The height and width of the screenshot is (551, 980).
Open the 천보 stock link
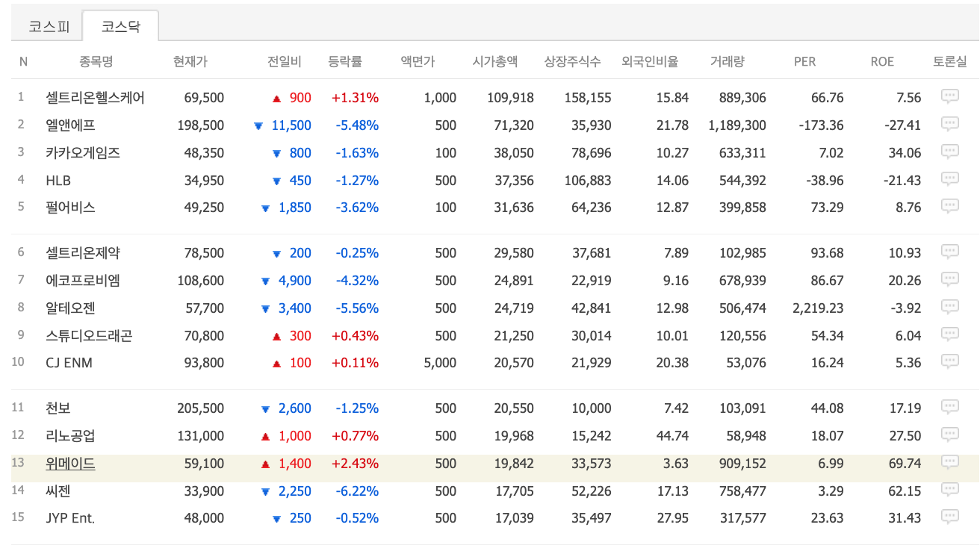(x=58, y=408)
